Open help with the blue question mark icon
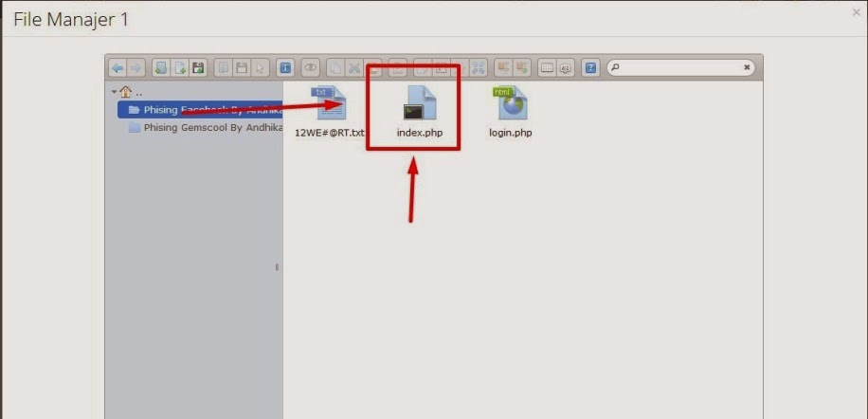The width and height of the screenshot is (868, 419). pyautogui.click(x=591, y=68)
